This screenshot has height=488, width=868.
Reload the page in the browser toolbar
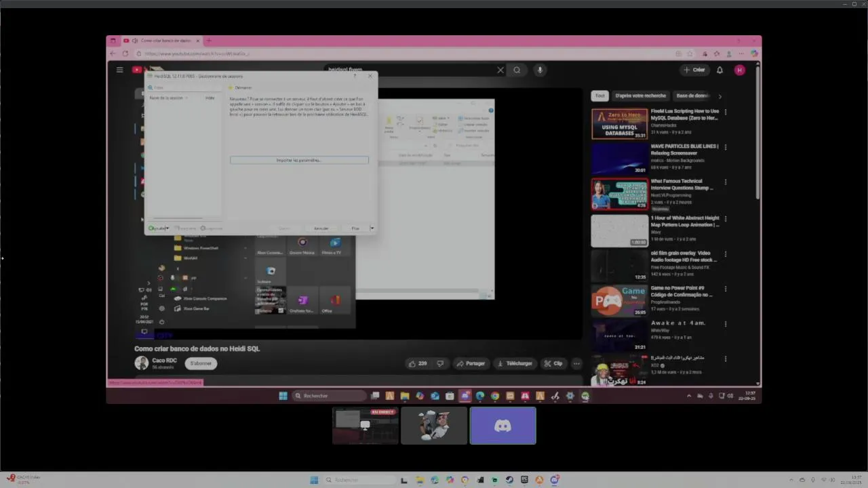[125, 54]
